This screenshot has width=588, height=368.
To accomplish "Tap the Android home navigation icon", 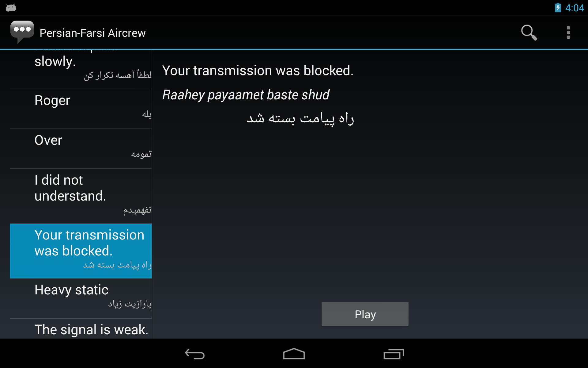I will point(294,354).
